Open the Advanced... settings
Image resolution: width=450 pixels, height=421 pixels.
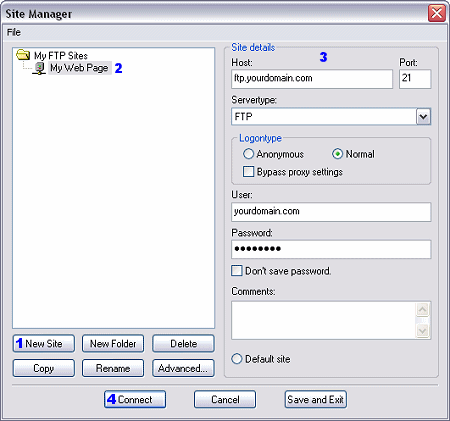point(183,368)
